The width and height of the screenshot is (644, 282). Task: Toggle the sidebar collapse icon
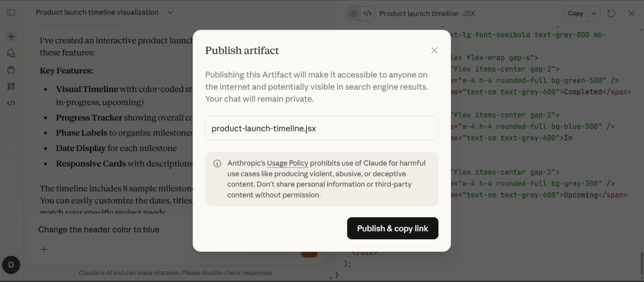point(11,12)
